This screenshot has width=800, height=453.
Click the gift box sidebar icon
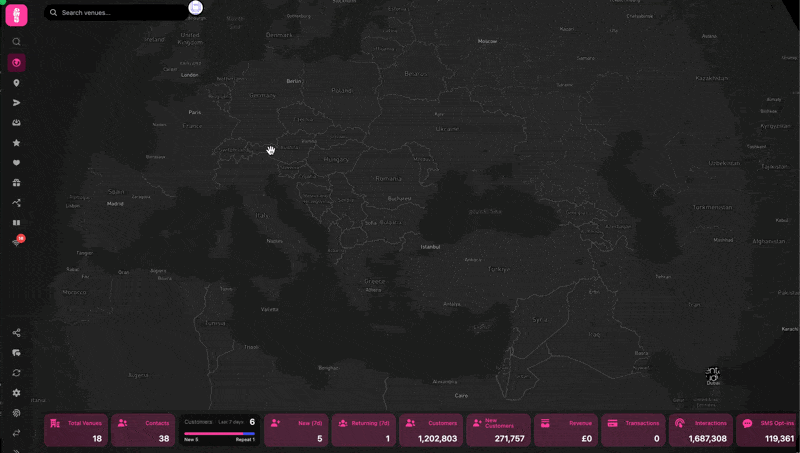tap(16, 183)
